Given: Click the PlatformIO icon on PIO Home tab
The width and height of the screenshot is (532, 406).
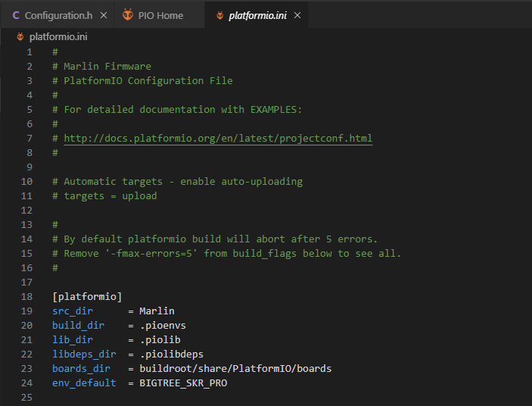Looking at the screenshot, I should point(128,14).
